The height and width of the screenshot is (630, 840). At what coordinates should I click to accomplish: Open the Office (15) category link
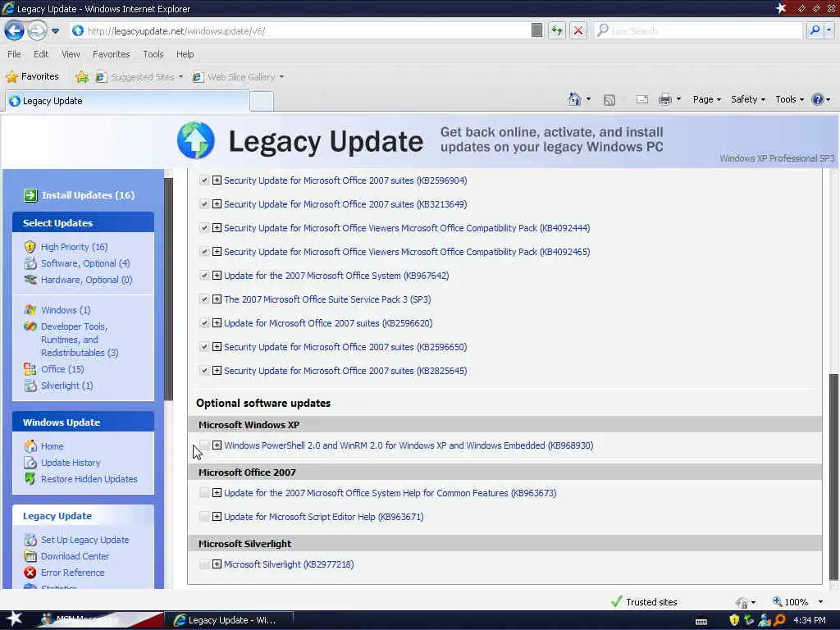tap(62, 369)
